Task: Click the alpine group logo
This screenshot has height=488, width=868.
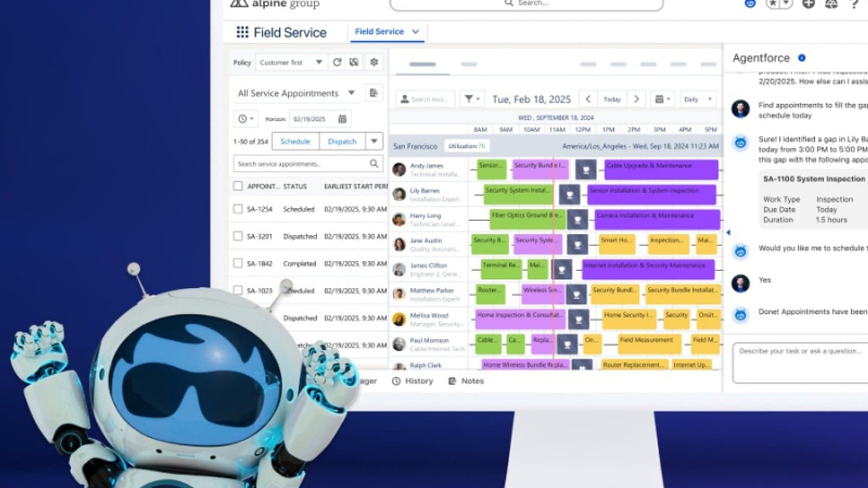Action: coord(275,4)
